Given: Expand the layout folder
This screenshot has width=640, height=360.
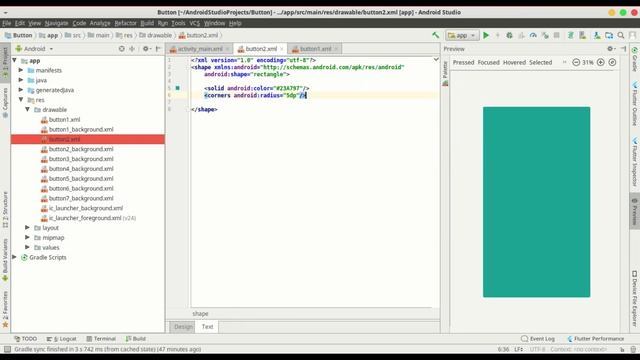Looking at the screenshot, I should coord(27,227).
